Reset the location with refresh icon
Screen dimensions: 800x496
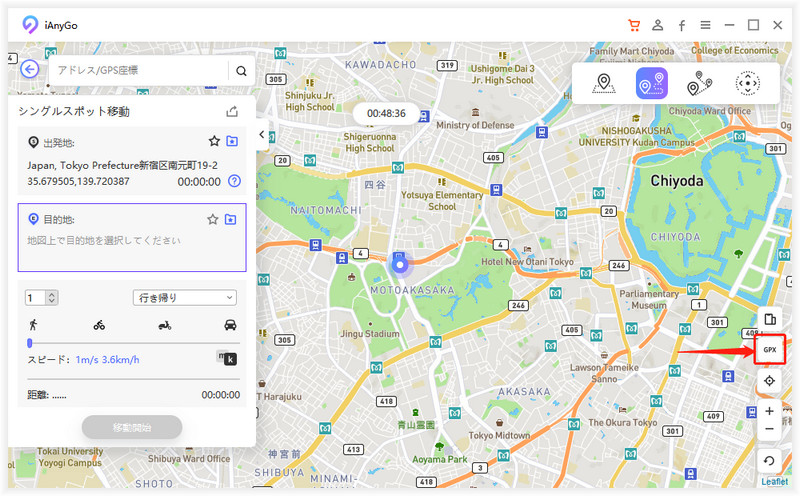(769, 461)
